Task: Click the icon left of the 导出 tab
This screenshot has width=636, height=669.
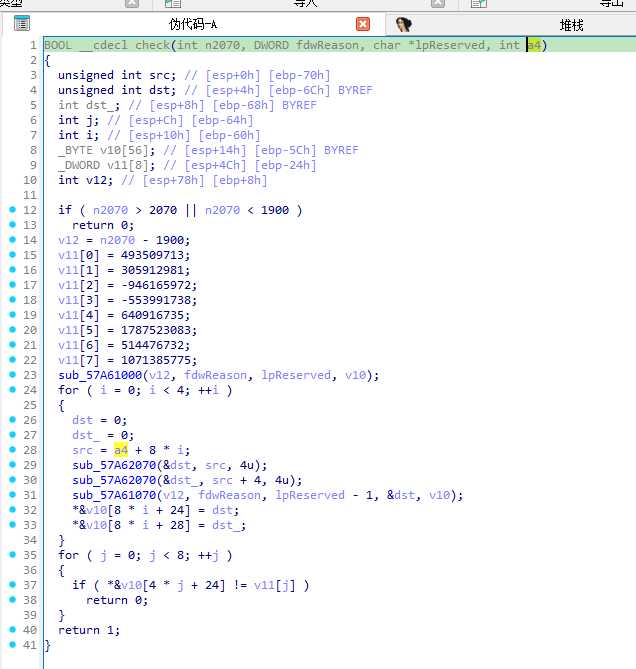Action: [479, 3]
